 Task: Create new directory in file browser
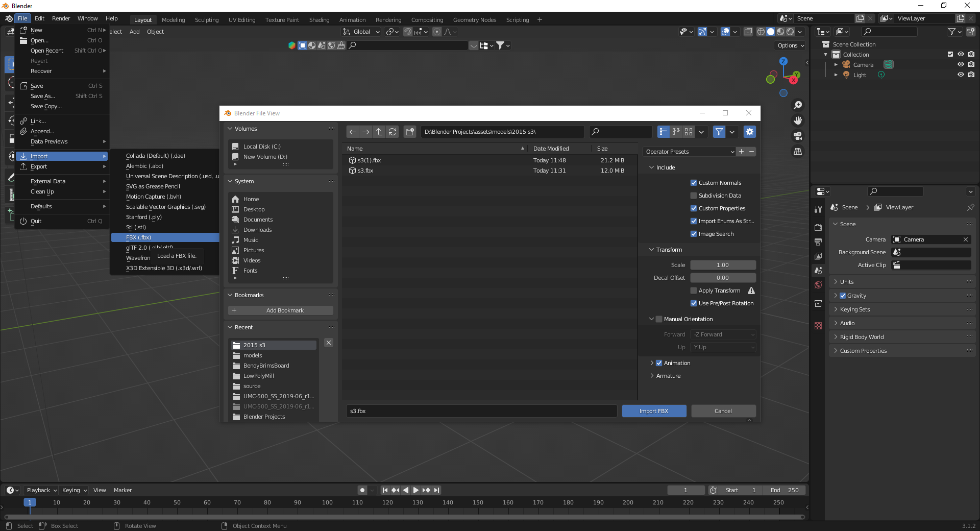[410, 132]
